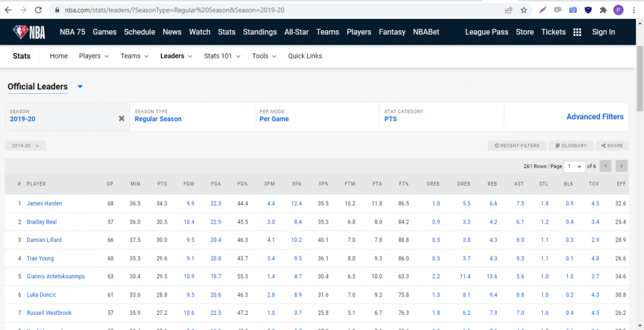The image size is (644, 330).
Task: Open the Per Mode dropdown
Action: pos(317,117)
